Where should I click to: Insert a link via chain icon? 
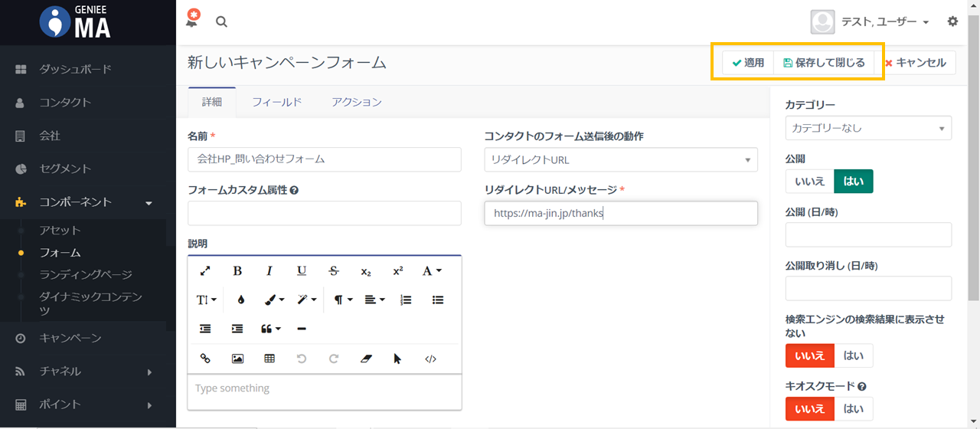[205, 359]
